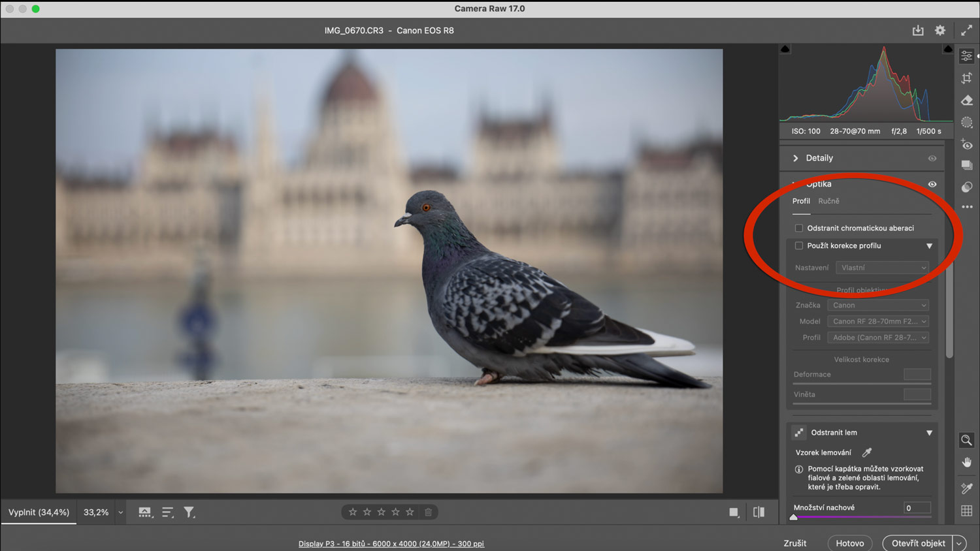Toggle the grid overlay icon
Screen dimensions: 980x551
pos(967,511)
